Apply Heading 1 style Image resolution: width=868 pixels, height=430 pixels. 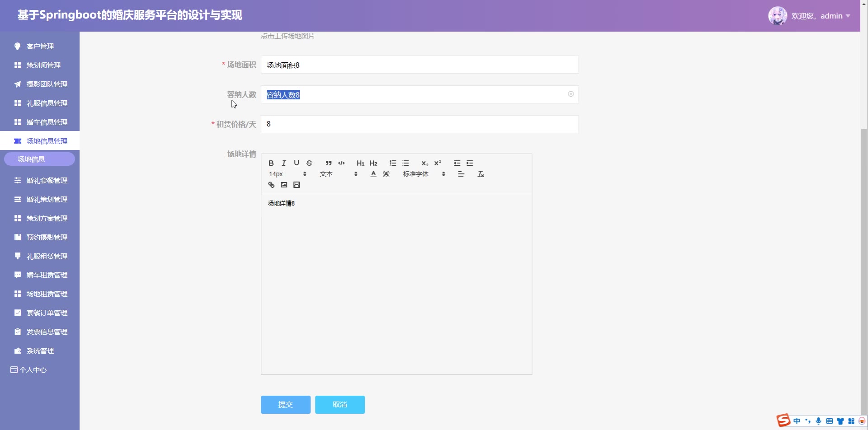point(360,163)
